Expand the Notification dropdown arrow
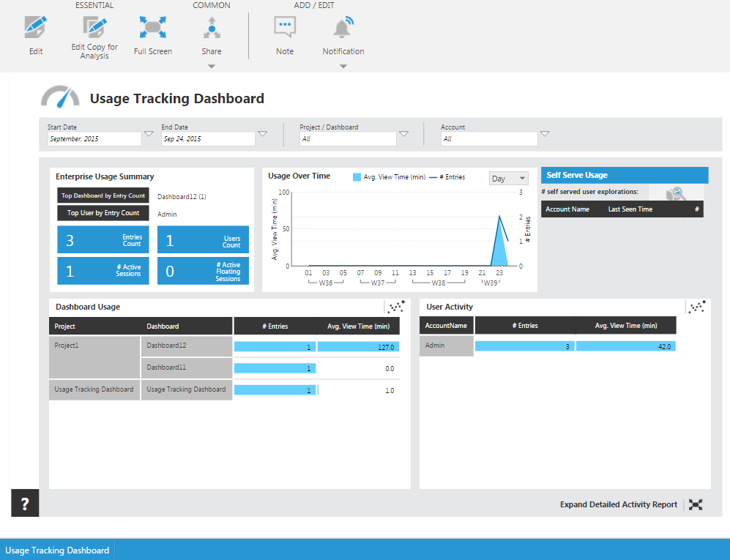 pos(343,67)
